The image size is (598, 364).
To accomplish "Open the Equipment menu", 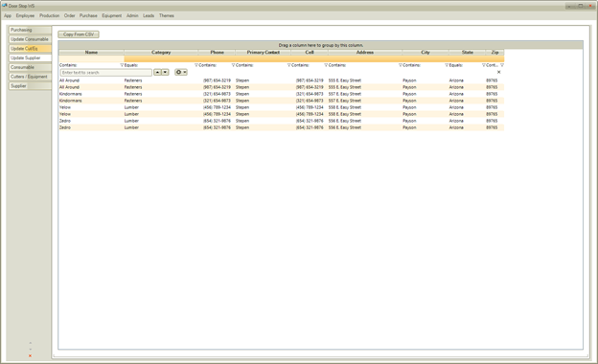I will [112, 15].
